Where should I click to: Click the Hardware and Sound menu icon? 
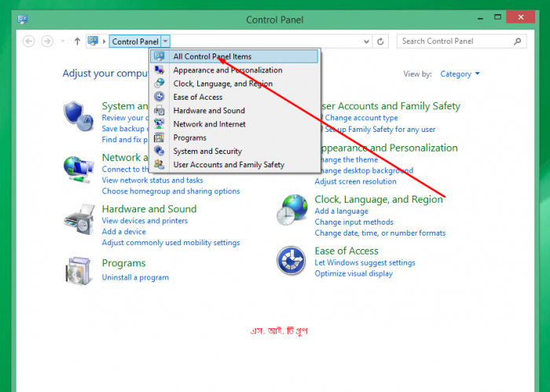159,111
